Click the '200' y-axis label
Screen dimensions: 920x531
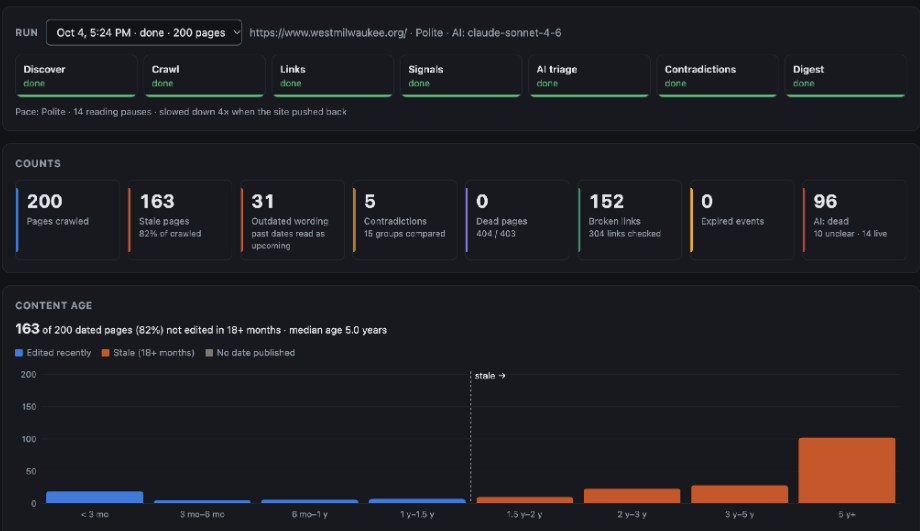coord(28,374)
